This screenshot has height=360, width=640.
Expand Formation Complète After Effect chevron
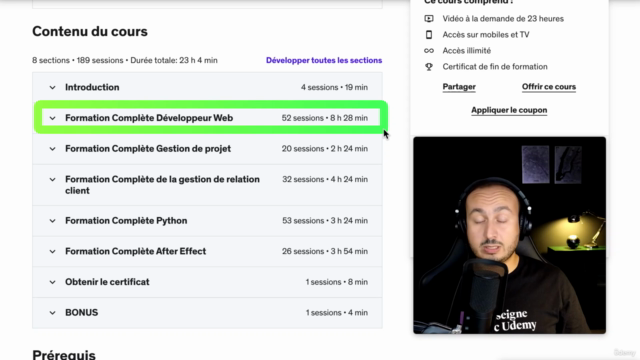[52, 251]
